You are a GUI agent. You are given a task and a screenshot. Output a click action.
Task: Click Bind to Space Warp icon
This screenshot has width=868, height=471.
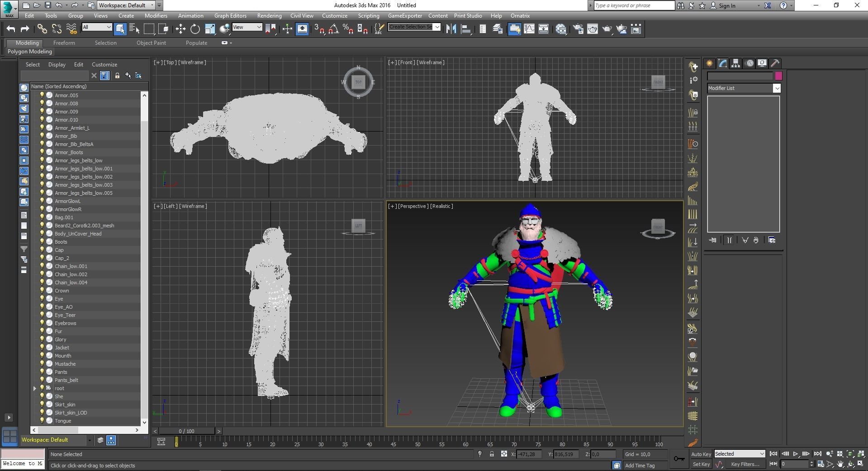(71, 29)
